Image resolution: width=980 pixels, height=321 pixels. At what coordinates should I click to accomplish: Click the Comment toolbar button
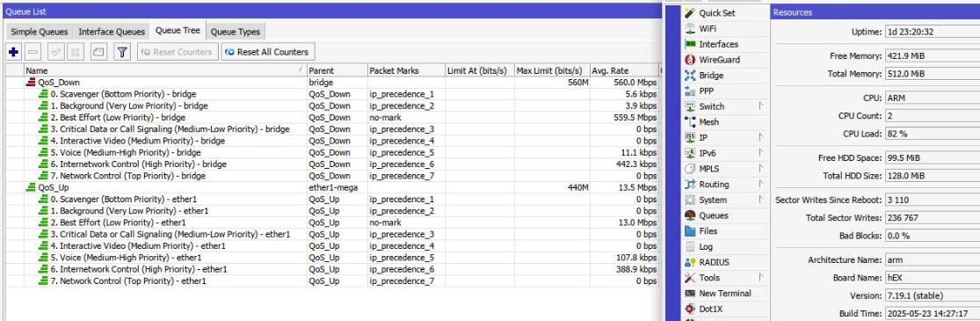pos(98,52)
